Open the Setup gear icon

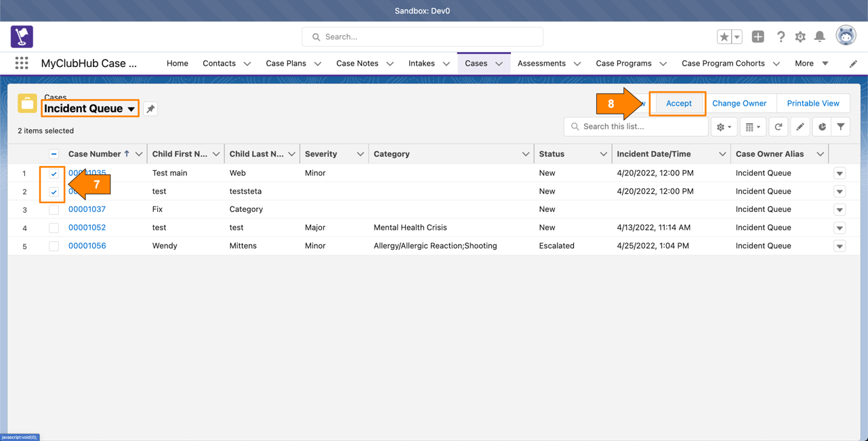[800, 37]
